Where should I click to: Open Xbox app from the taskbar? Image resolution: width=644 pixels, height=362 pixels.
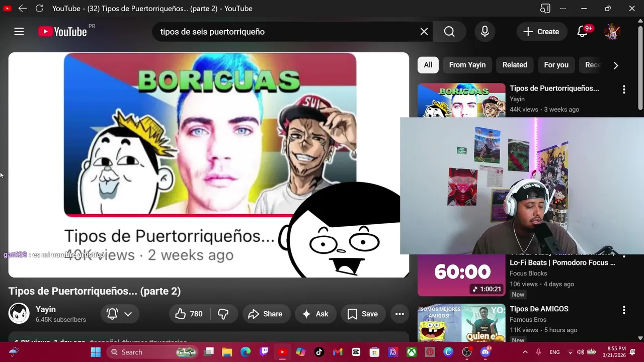click(x=412, y=352)
